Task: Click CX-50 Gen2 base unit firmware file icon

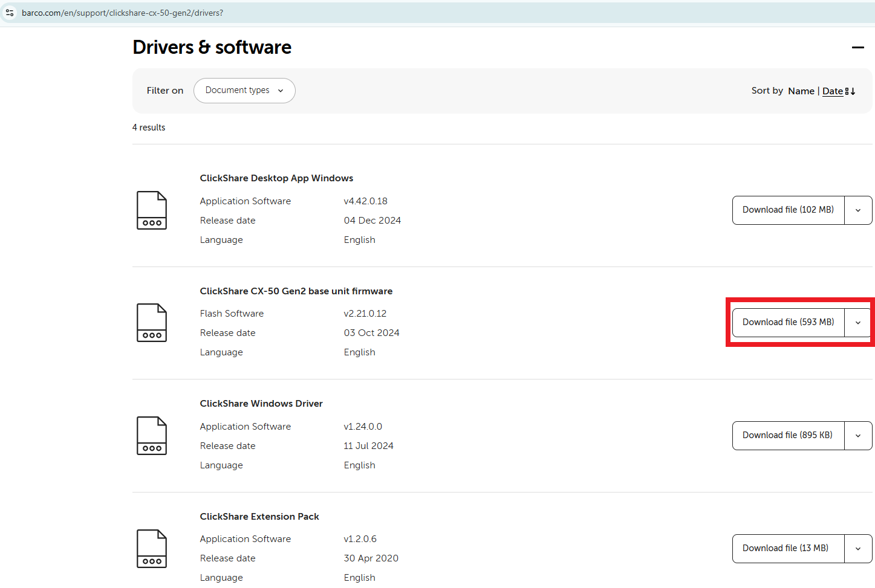Action: (152, 323)
